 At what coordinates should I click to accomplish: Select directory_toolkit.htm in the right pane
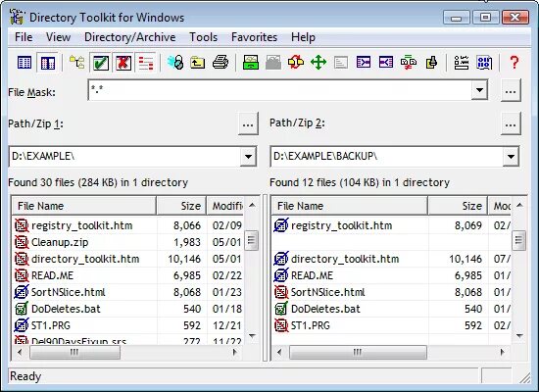coord(345,259)
